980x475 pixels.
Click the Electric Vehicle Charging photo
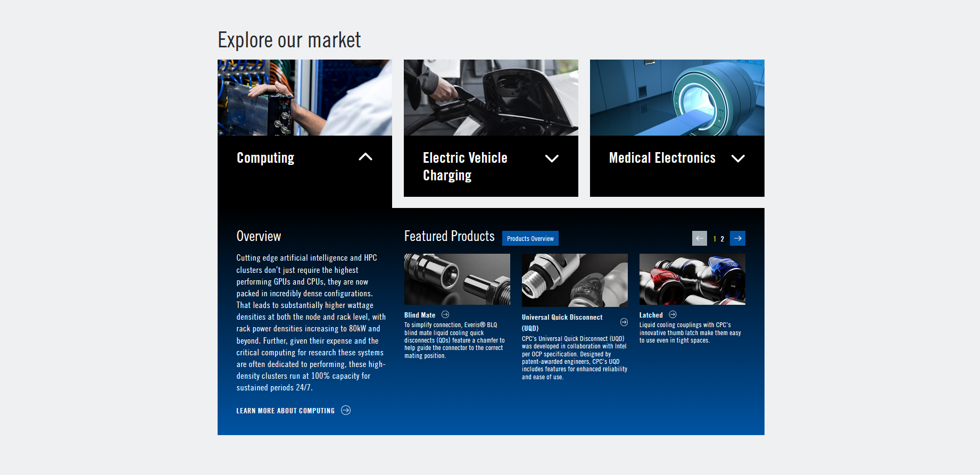pyautogui.click(x=491, y=97)
